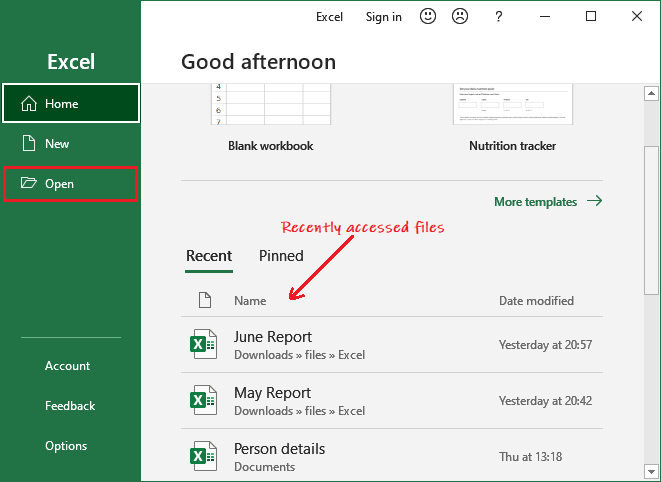This screenshot has height=482, width=661.
Task: Open the June Report file
Action: 392,345
